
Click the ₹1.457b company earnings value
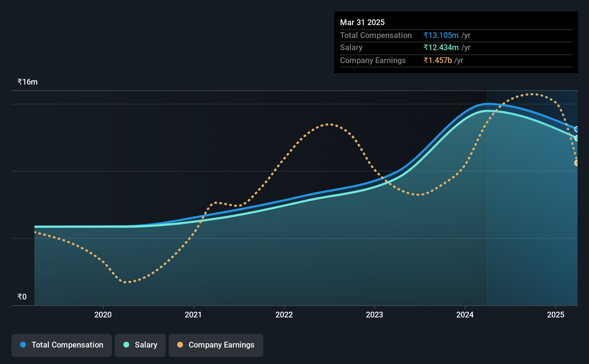[x=438, y=60]
